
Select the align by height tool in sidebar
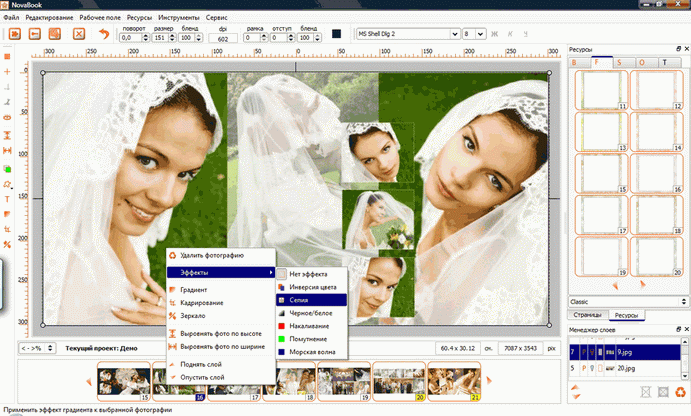click(7, 135)
